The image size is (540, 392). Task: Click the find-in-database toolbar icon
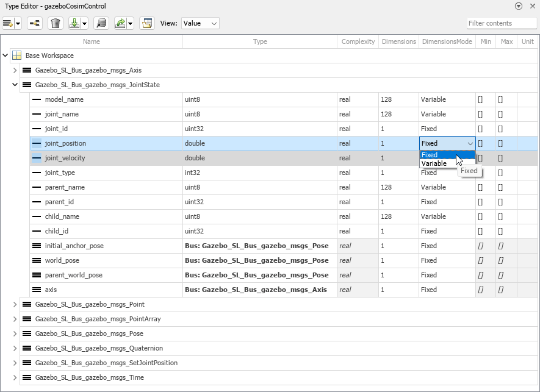pyautogui.click(x=101, y=23)
